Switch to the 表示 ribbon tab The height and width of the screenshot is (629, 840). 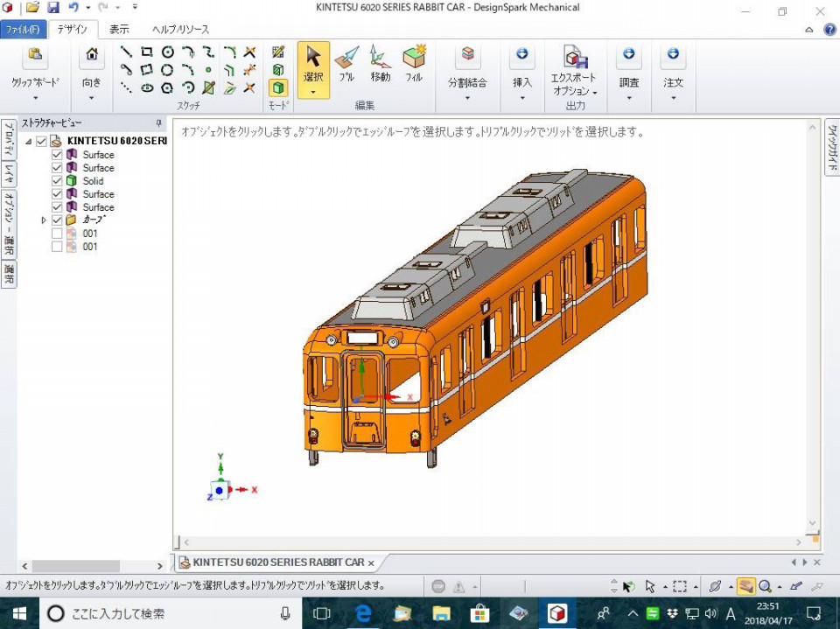tap(119, 30)
